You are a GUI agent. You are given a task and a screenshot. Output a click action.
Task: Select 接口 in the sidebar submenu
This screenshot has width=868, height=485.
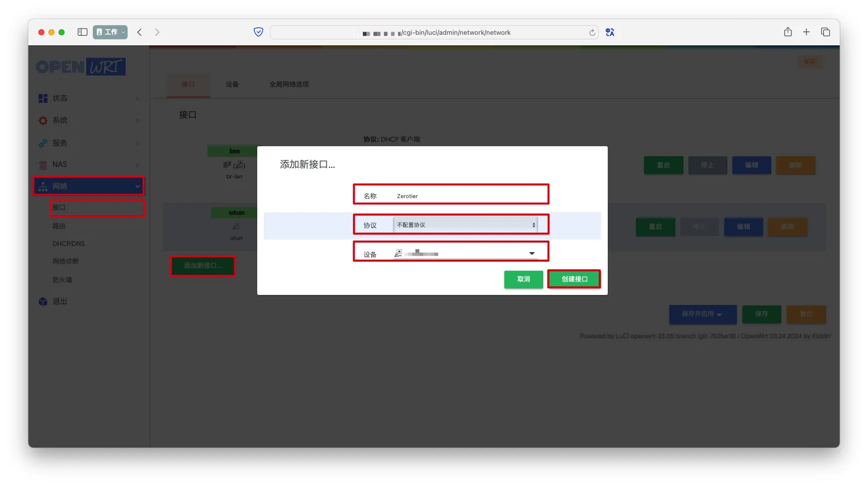pos(59,208)
